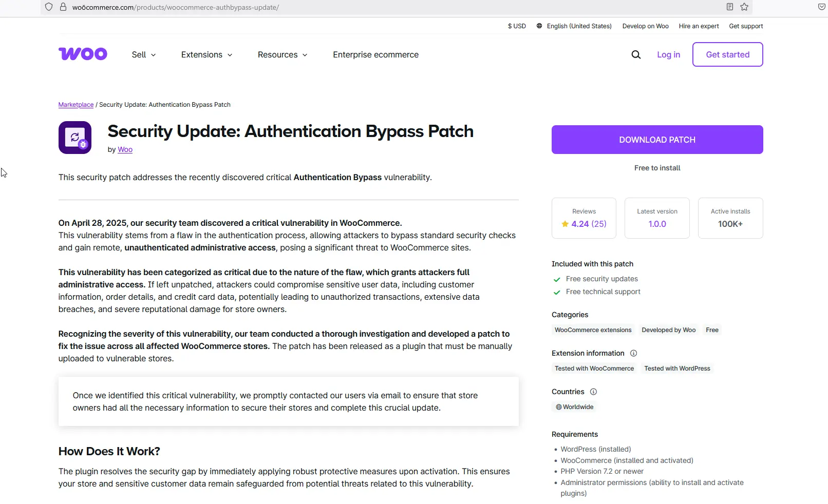
Task: Click Free technical support item
Action: pyautogui.click(x=603, y=292)
